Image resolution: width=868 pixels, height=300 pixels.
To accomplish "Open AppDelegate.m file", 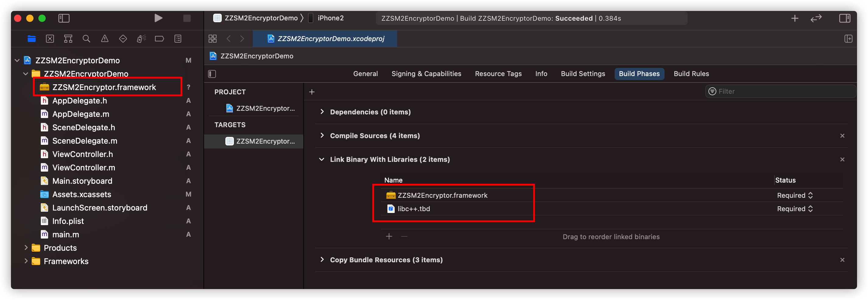I will (80, 114).
